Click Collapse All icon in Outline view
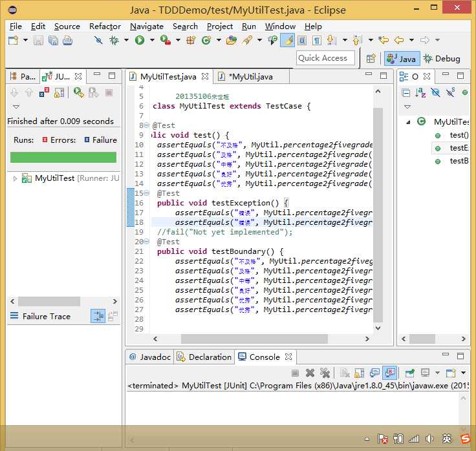 (x=406, y=92)
